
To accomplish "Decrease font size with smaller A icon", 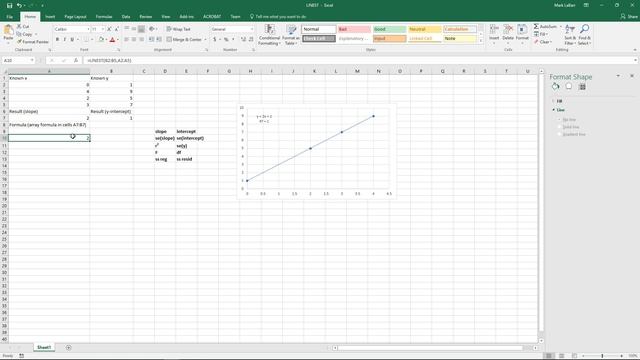I will (x=116, y=29).
